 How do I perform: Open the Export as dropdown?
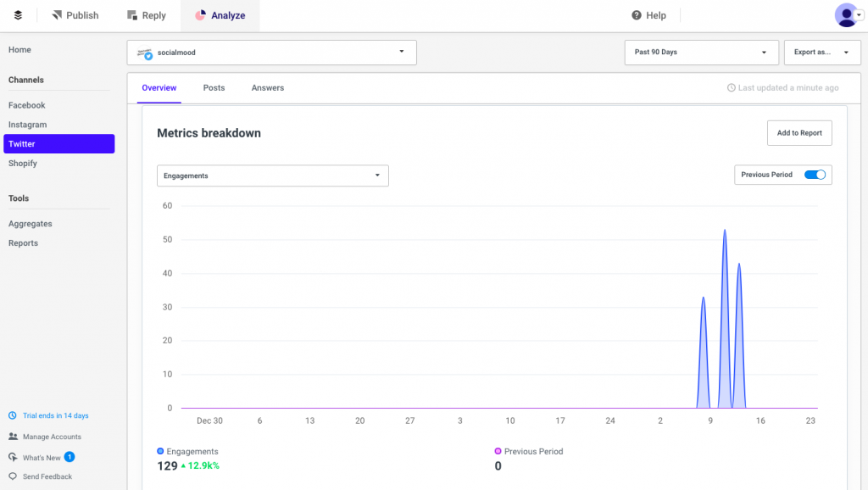pos(822,53)
